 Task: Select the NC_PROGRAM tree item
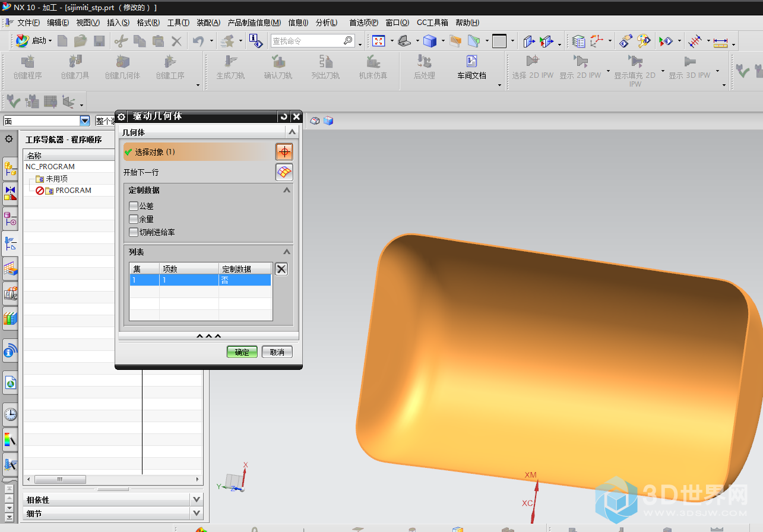click(50, 167)
